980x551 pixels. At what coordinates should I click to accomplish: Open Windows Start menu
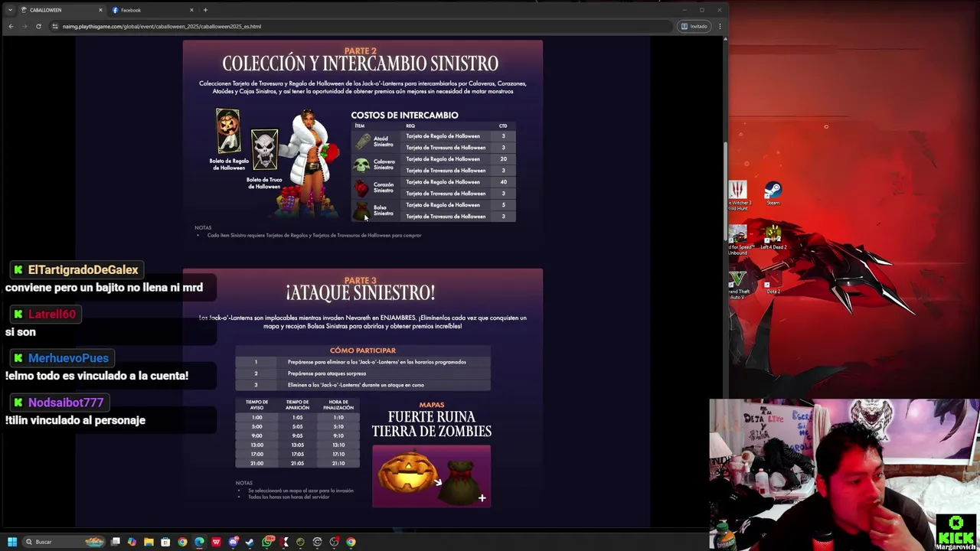(x=12, y=542)
